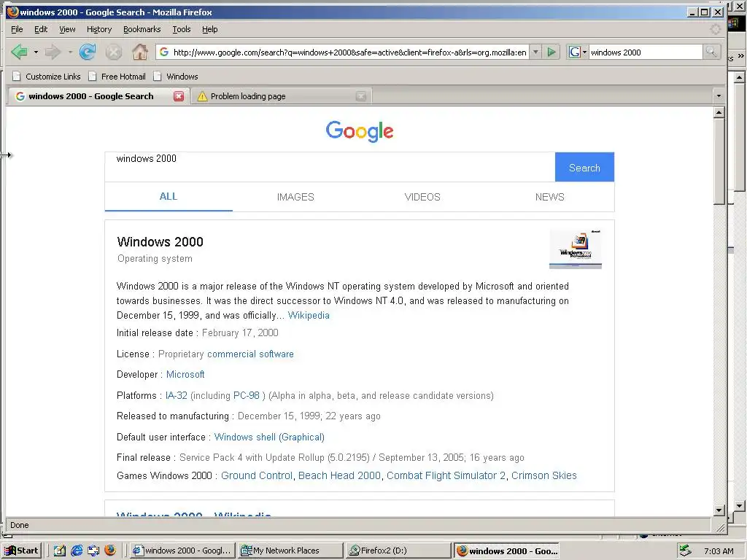Open the Bookmarks menu
The height and width of the screenshot is (560, 747).
[x=142, y=29]
